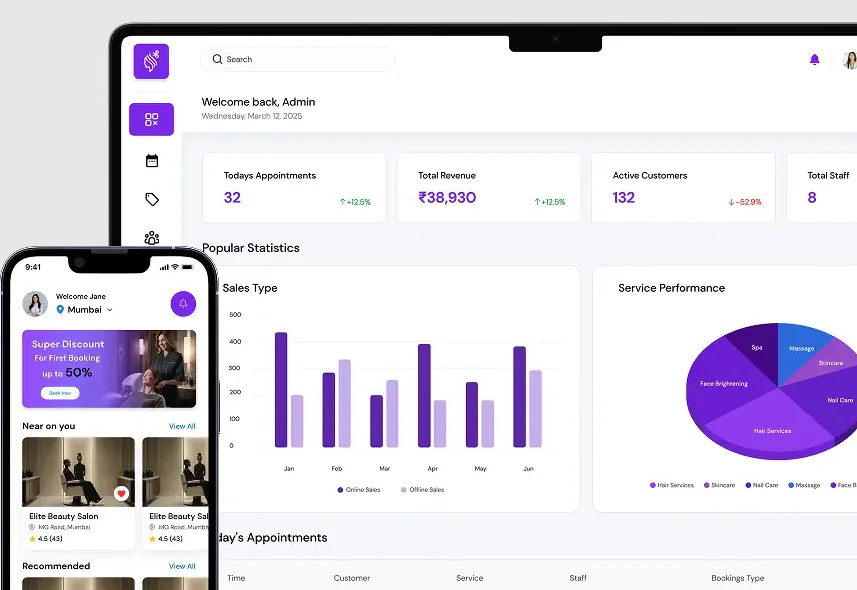Click the Search input field
This screenshot has width=857, height=590.
(298, 59)
